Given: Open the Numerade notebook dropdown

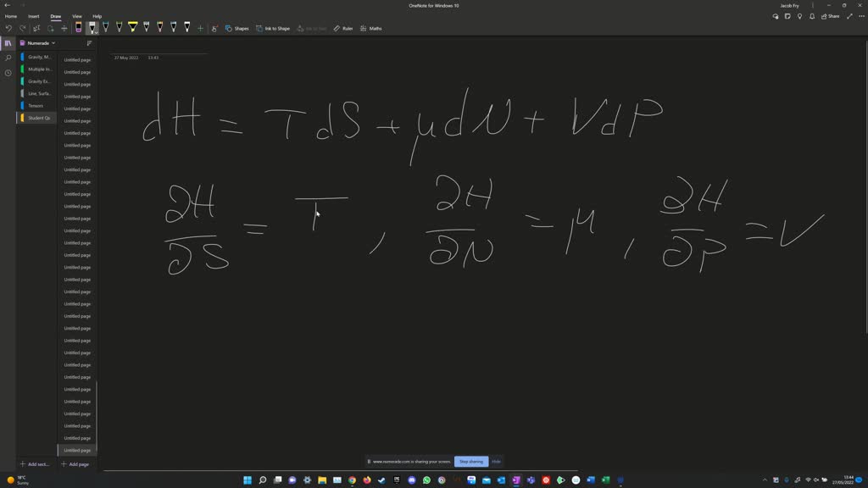Looking at the screenshot, I should (41, 42).
